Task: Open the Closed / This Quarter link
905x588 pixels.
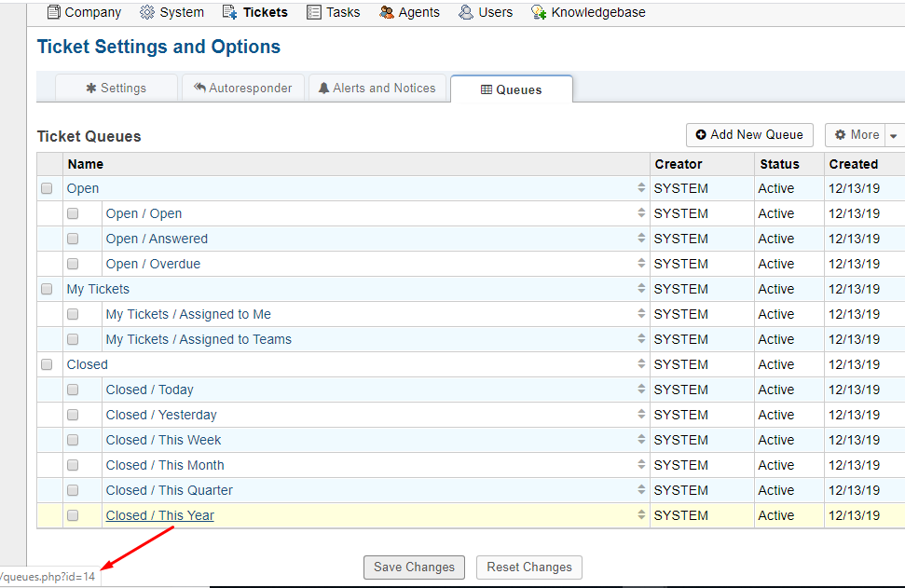Action: (169, 490)
